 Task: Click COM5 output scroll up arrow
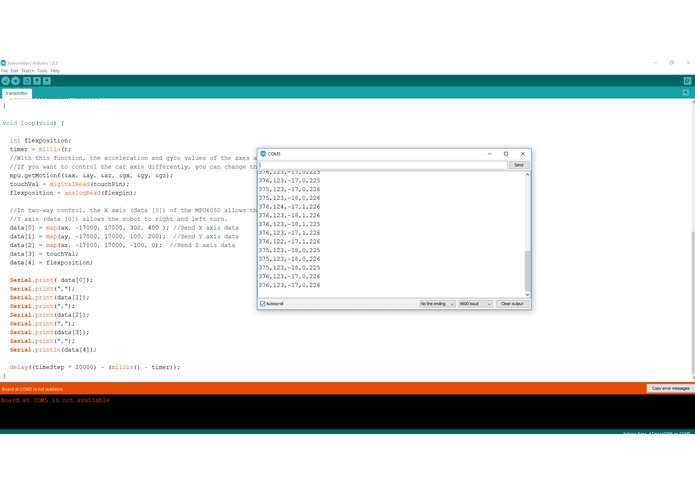click(x=527, y=175)
